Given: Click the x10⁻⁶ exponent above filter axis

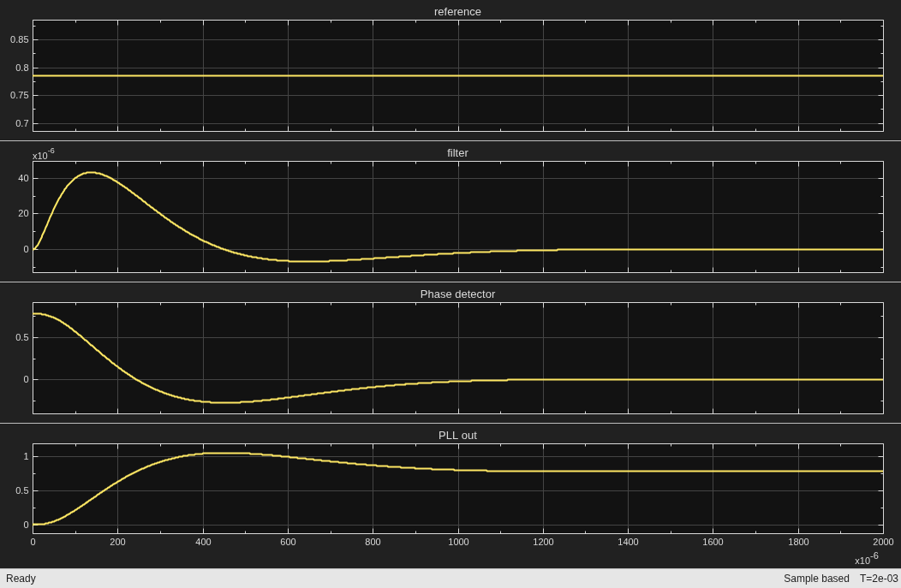Looking at the screenshot, I should [x=44, y=154].
